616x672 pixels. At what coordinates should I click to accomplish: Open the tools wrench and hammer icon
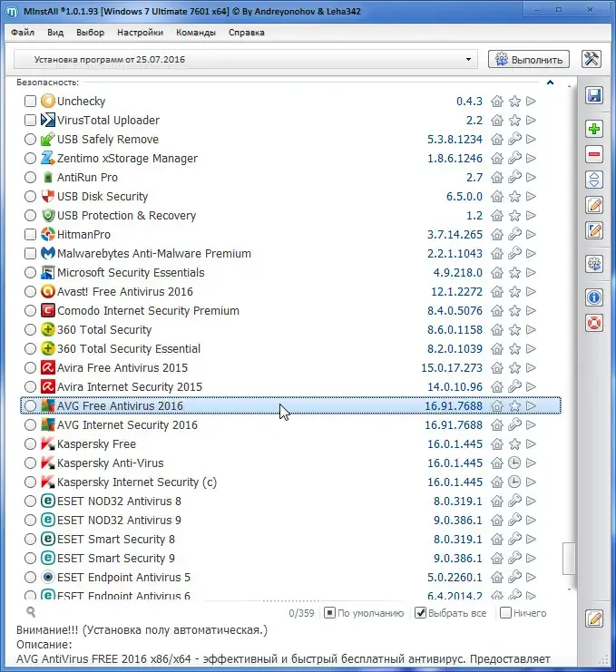(592, 59)
